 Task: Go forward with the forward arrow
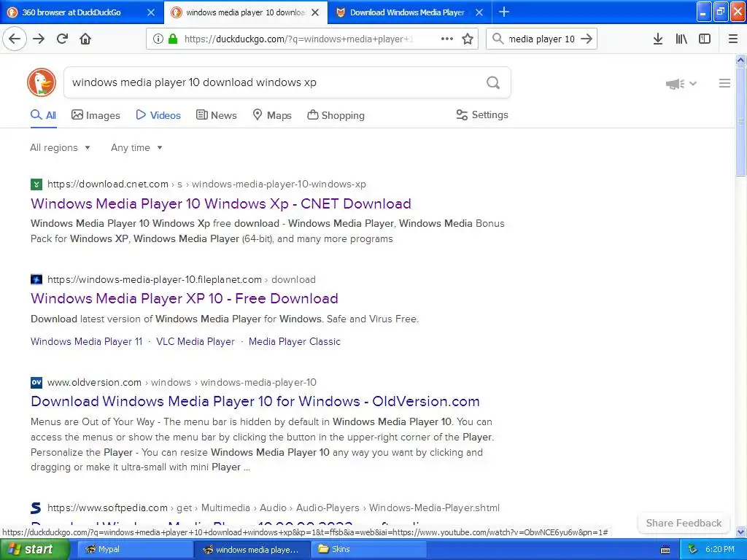[39, 39]
